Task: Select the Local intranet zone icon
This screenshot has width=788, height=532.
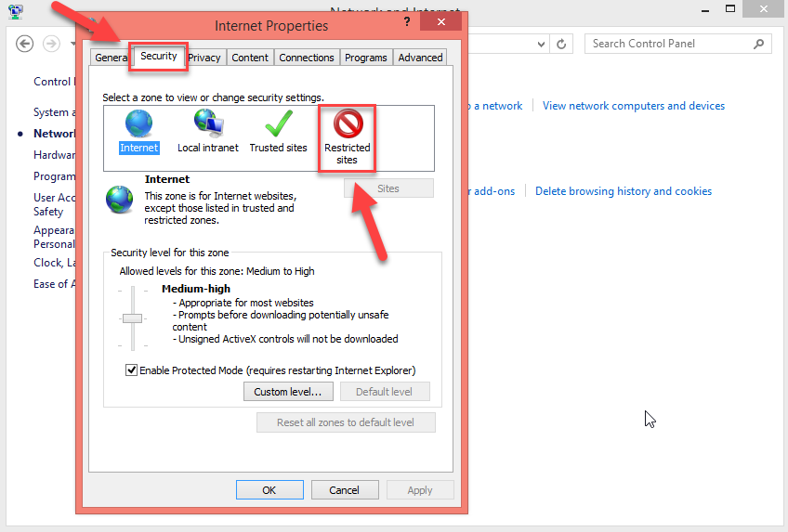Action: pyautogui.click(x=207, y=124)
